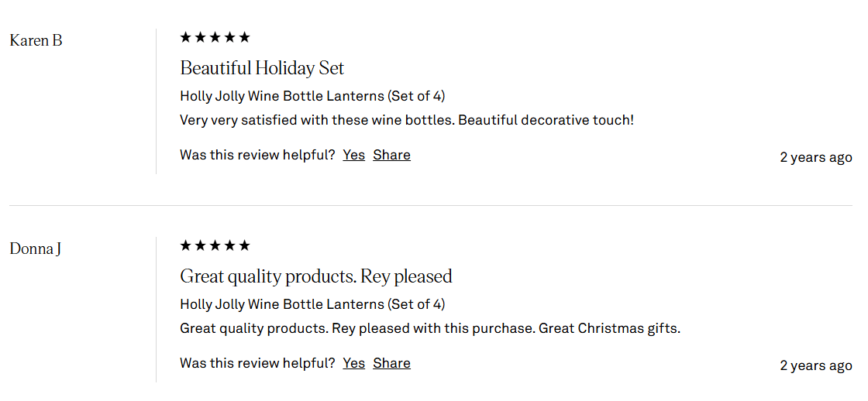This screenshot has width=868, height=401.
Task: Vote Yes on Donna J's review
Action: [x=353, y=363]
